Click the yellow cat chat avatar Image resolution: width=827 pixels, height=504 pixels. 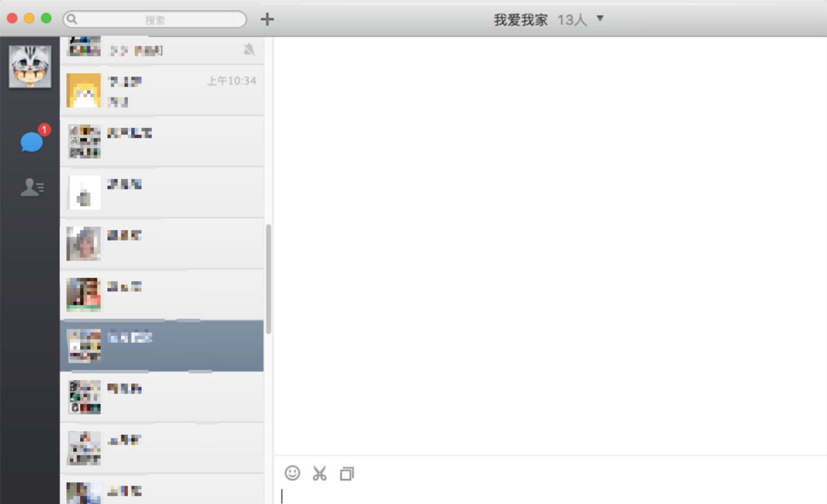84,90
